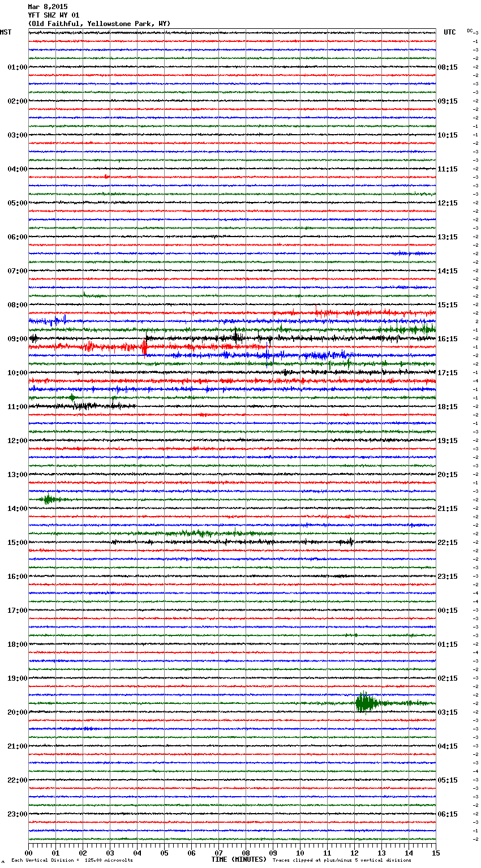The width and height of the screenshot is (481, 868).
Task: Click the 13:15 UTC time label
Action: [x=448, y=237]
